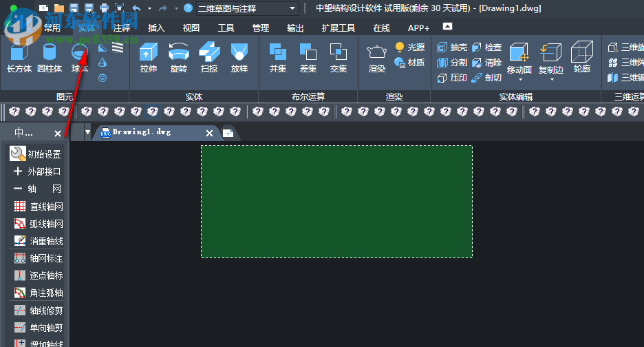Open the drawing tab list arrow

tap(87, 132)
